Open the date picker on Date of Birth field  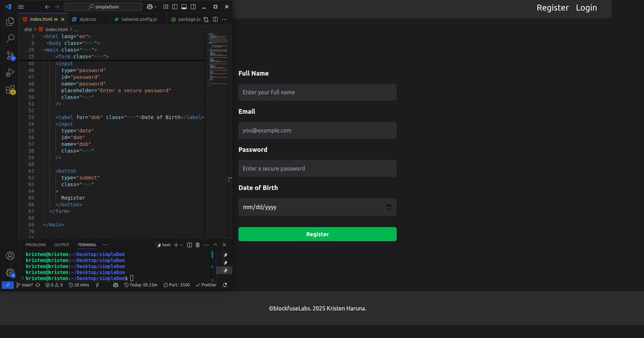(389, 207)
